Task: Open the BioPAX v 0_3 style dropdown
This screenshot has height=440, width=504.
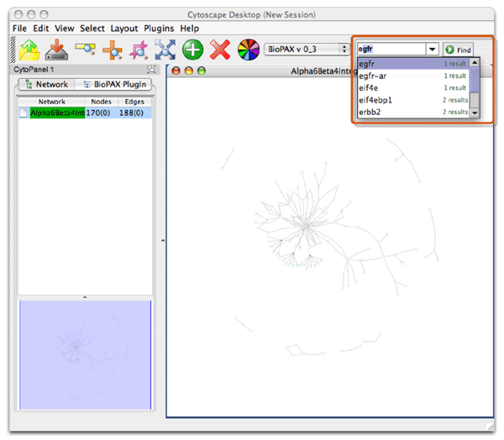Action: coord(306,50)
